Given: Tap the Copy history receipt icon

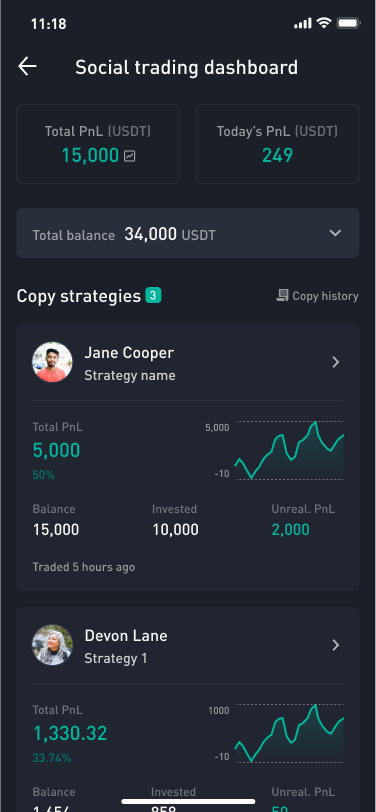Looking at the screenshot, I should pos(282,296).
